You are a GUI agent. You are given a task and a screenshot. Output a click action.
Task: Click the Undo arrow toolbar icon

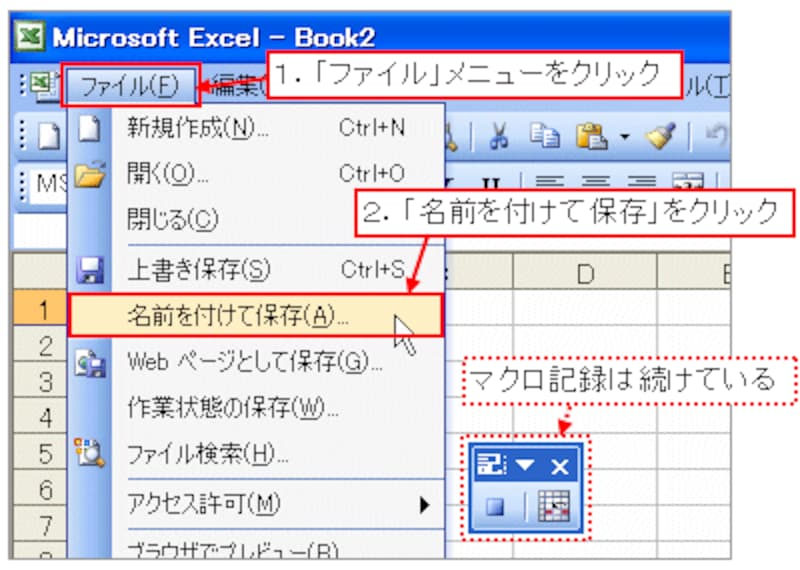coord(716,136)
